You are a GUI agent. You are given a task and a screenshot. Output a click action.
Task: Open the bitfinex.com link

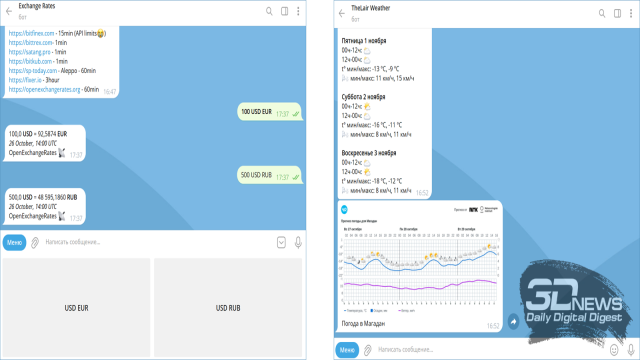tap(31, 33)
